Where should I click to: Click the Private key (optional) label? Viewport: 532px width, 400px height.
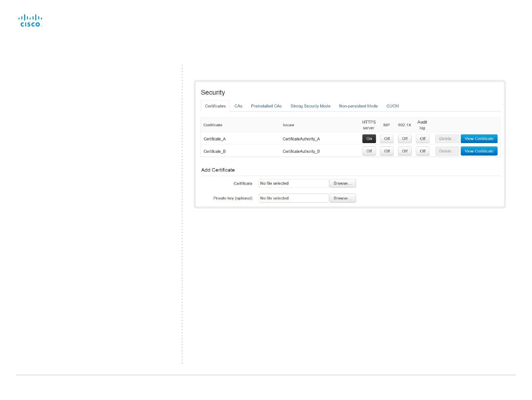[x=233, y=198]
